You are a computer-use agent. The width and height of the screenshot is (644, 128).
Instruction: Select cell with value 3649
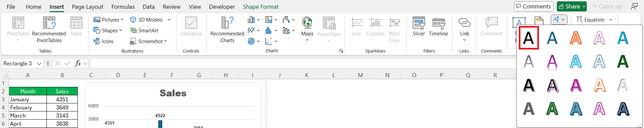(62, 107)
